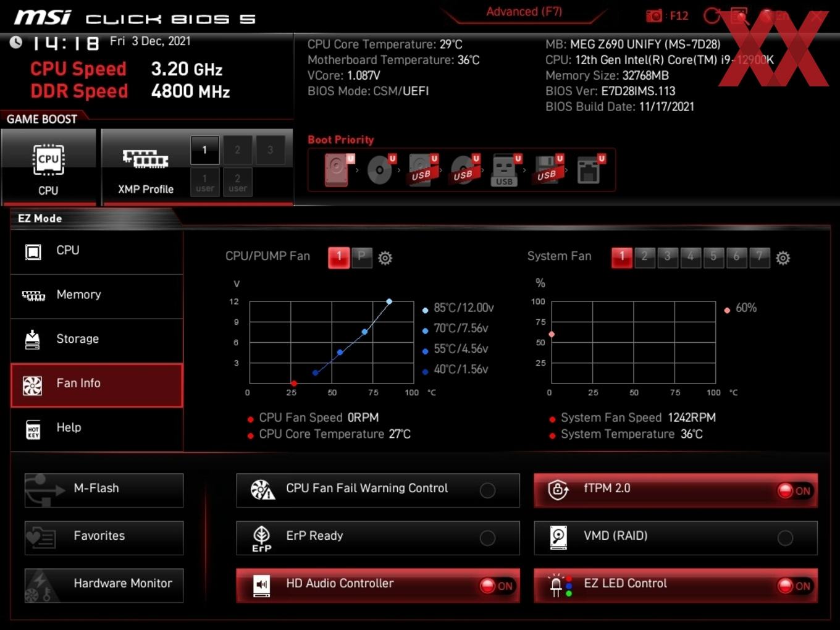Select System Fan 3 tab

click(x=668, y=257)
